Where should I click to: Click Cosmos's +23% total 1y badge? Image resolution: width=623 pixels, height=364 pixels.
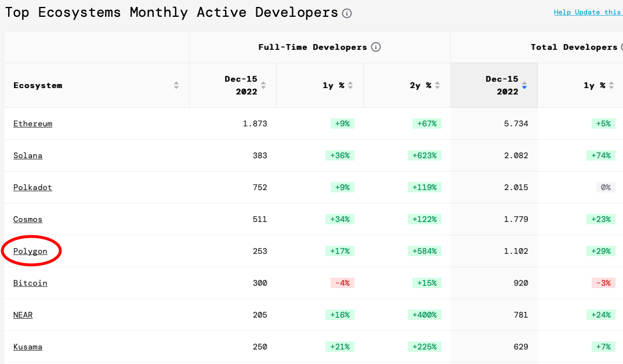point(601,220)
